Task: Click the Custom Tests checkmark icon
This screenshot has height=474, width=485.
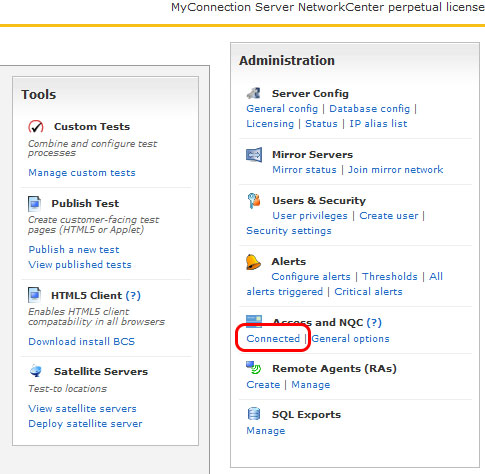Action: click(36, 127)
